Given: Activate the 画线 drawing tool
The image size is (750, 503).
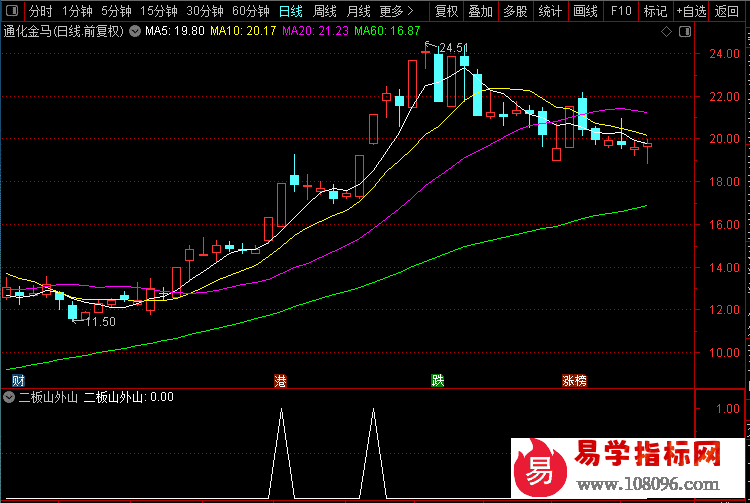Looking at the screenshot, I should tap(585, 11).
